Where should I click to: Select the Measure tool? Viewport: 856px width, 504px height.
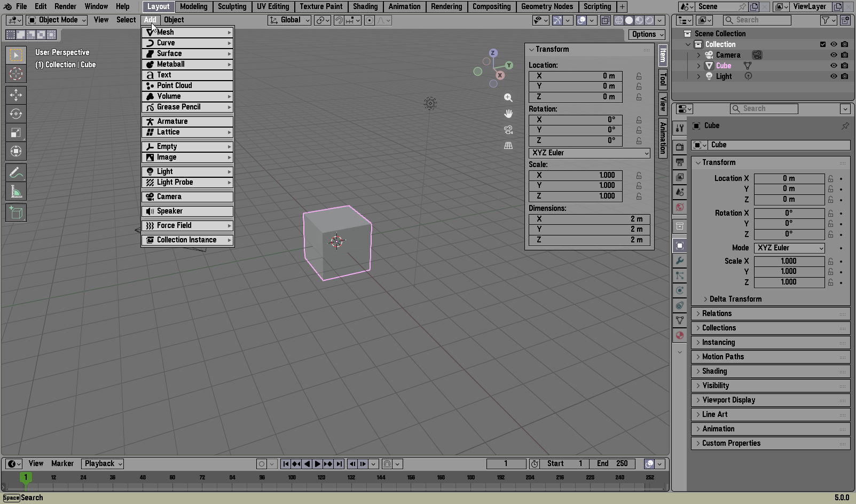[16, 192]
